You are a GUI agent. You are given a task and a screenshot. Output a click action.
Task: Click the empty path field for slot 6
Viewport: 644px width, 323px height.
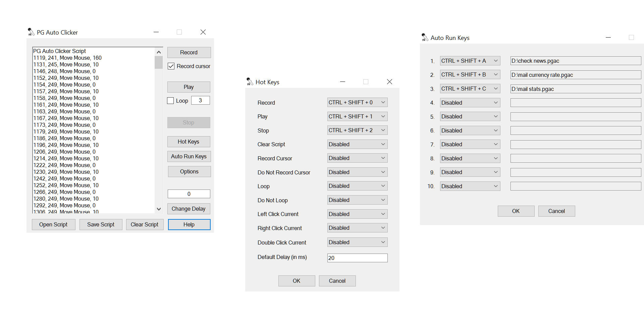[x=576, y=130]
